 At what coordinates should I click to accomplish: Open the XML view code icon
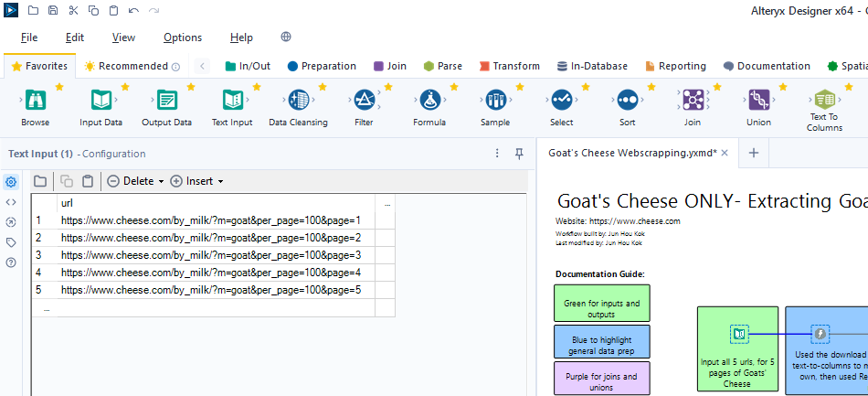pyautogui.click(x=11, y=202)
